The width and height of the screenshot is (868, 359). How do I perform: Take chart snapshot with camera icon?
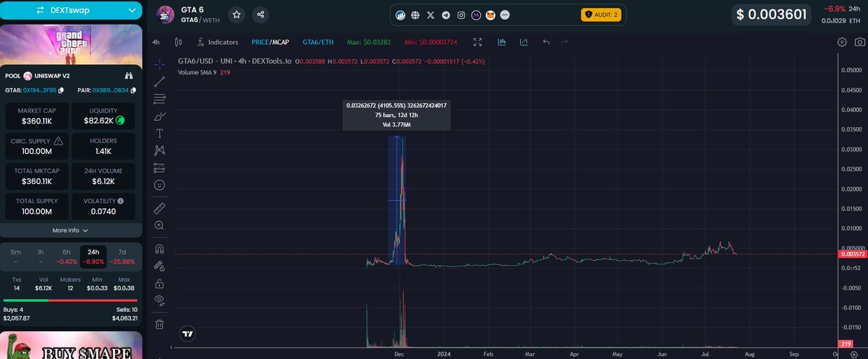pos(859,42)
